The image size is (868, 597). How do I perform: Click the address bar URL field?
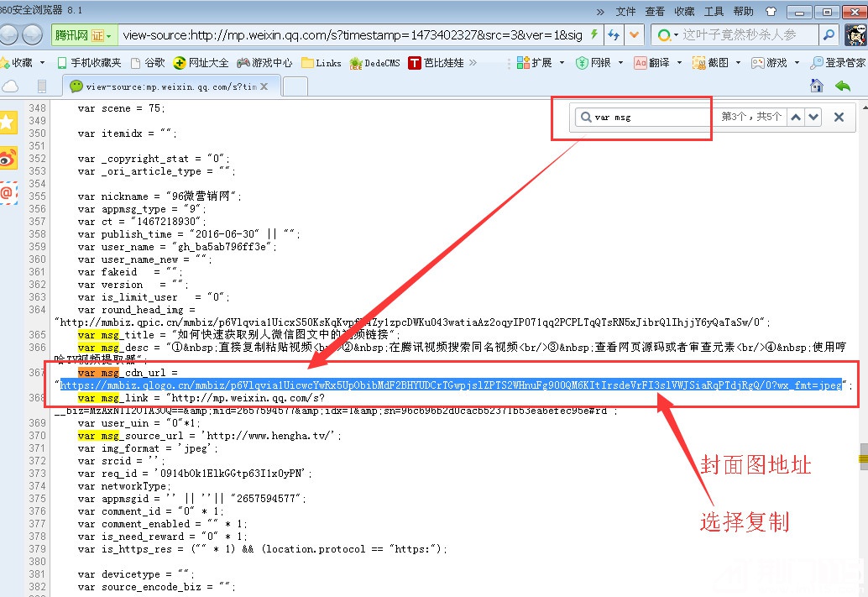tap(353, 35)
